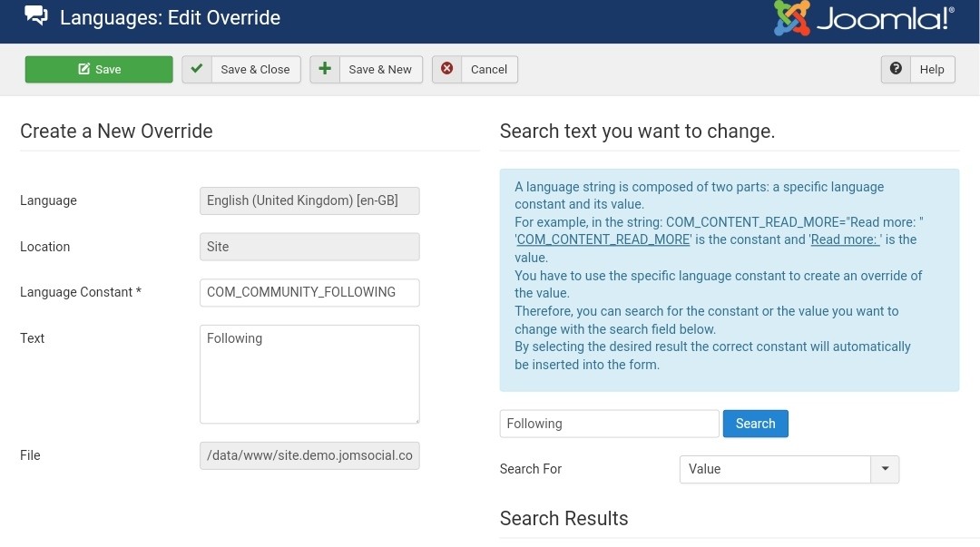
Task: Click the Help question mark icon
Action: pyautogui.click(x=896, y=69)
